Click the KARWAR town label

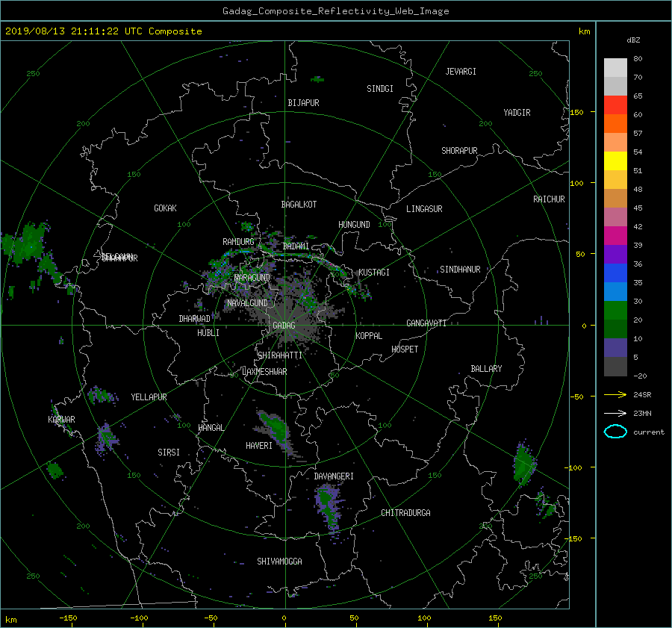(61, 420)
